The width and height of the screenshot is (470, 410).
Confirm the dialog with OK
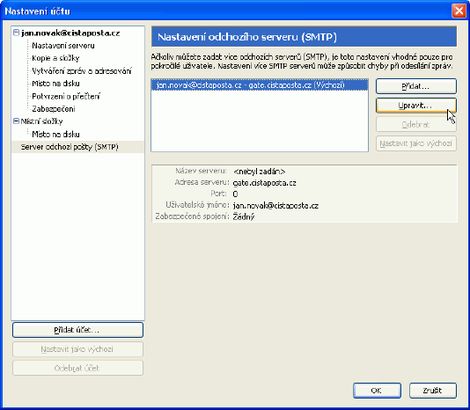pos(377,390)
